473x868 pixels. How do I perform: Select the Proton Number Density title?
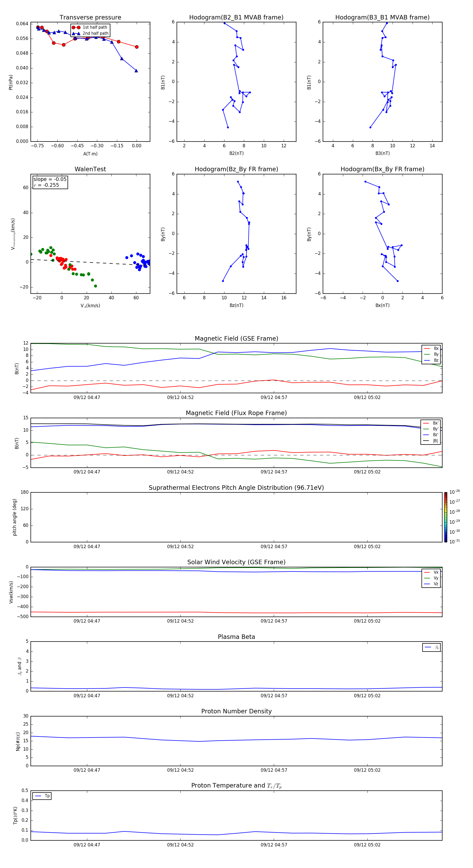coord(236,711)
